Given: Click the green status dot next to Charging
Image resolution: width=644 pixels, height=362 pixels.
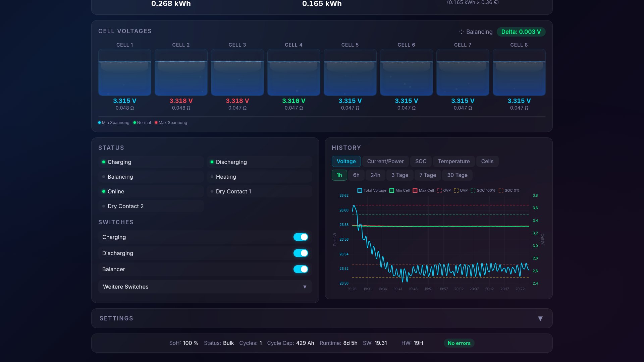Looking at the screenshot, I should click(103, 162).
